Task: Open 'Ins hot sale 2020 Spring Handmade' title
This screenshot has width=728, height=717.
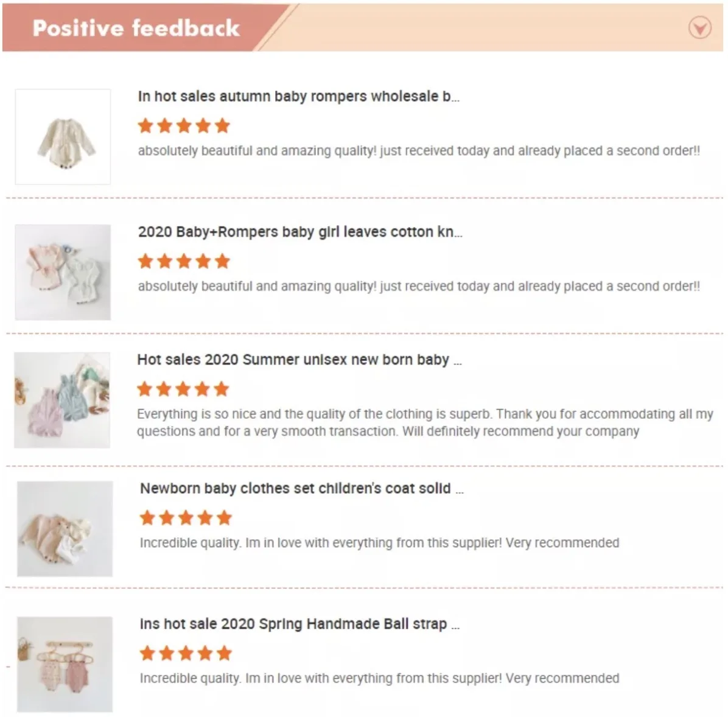Action: 299,624
